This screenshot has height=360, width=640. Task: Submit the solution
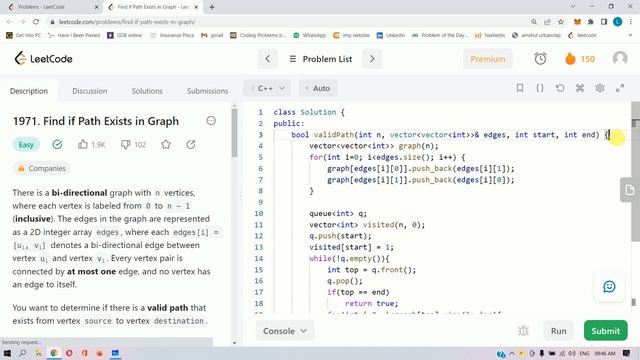point(605,331)
